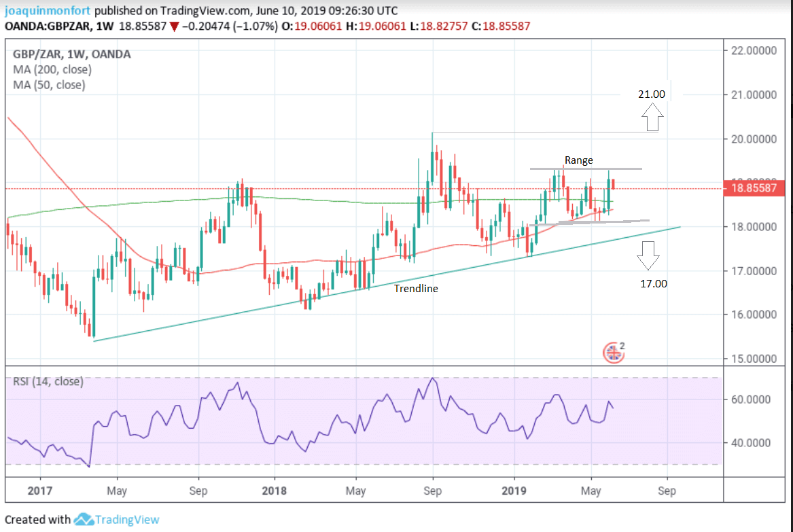The width and height of the screenshot is (793, 532).
Task: Select the "Range" annotation label
Action: 578,160
